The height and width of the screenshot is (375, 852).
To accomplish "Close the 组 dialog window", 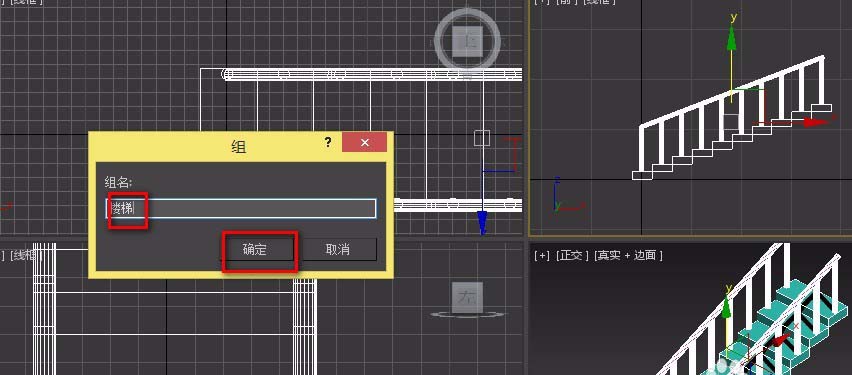I will [365, 142].
